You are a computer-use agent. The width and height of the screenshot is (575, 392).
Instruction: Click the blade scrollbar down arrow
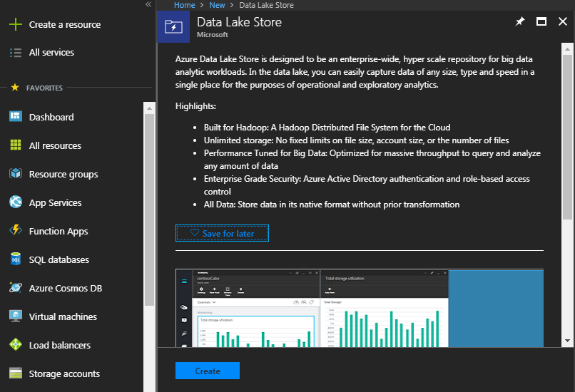pos(567,341)
